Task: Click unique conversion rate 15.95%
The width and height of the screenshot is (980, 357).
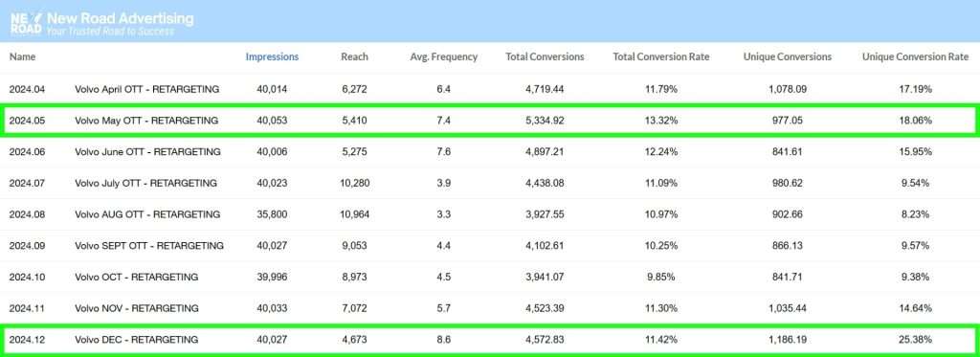Action: pyautogui.click(x=915, y=152)
